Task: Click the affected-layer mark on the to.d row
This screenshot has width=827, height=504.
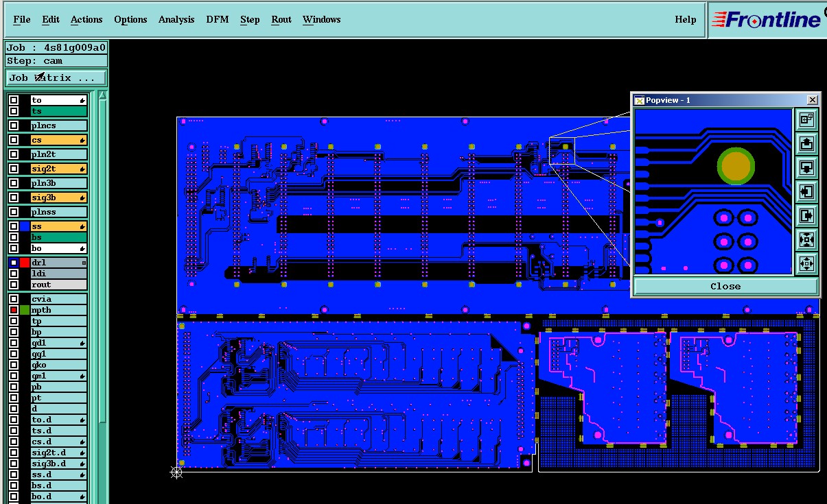Action: pyautogui.click(x=82, y=420)
